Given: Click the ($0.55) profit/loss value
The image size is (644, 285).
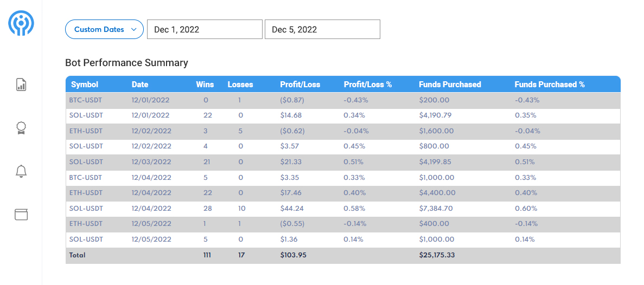Looking at the screenshot, I should [292, 224].
